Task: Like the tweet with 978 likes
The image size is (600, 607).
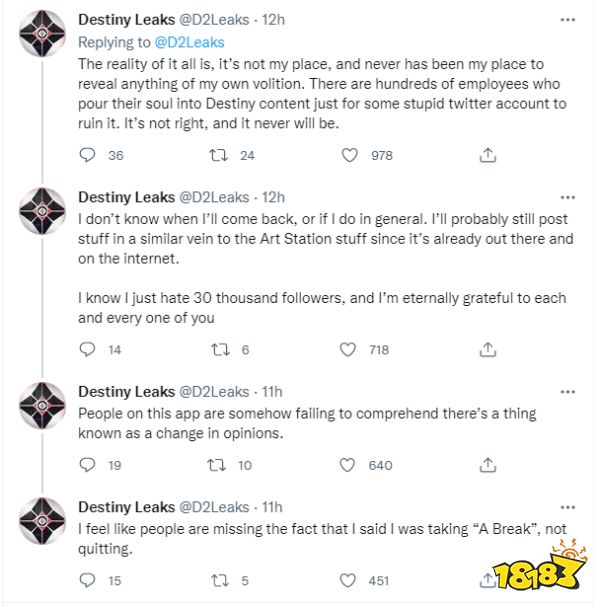Action: (349, 155)
